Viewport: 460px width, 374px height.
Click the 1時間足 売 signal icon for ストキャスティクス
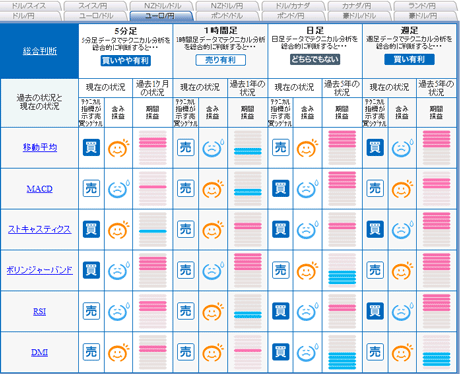(x=186, y=229)
